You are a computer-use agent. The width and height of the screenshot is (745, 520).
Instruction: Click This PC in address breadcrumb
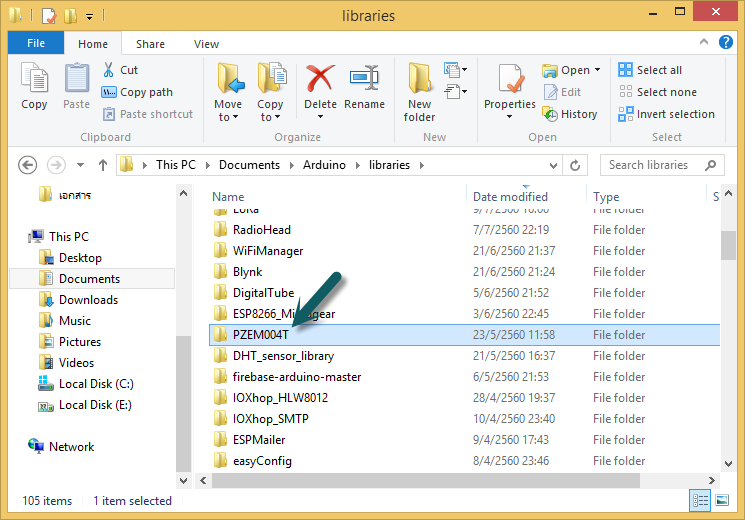tap(176, 165)
